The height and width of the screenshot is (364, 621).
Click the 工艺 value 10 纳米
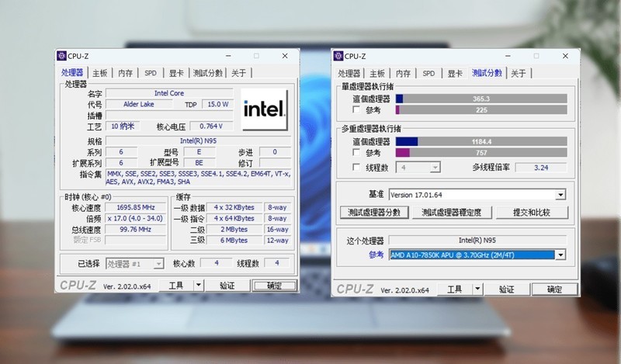[x=122, y=126]
